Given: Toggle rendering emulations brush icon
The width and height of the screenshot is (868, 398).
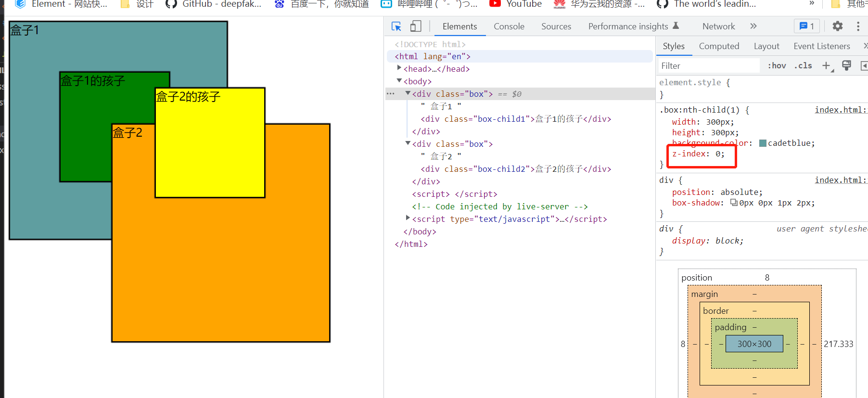Looking at the screenshot, I should coord(847,66).
